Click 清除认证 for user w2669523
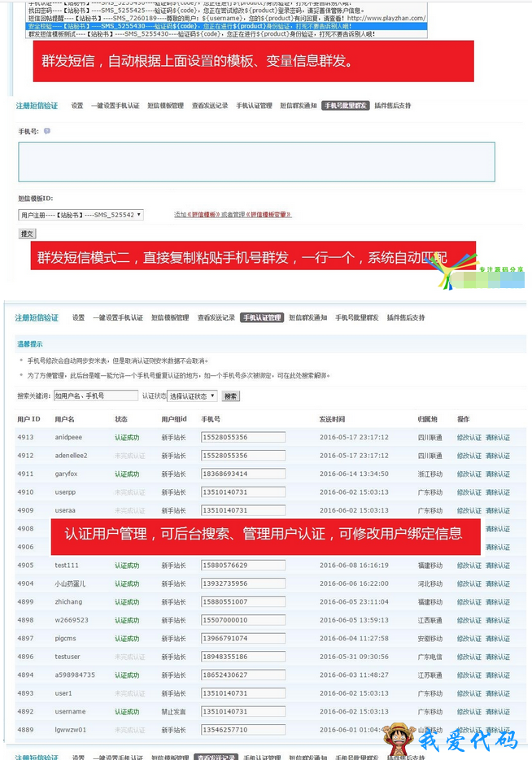Screen dimensions: 532x760 click(x=498, y=620)
